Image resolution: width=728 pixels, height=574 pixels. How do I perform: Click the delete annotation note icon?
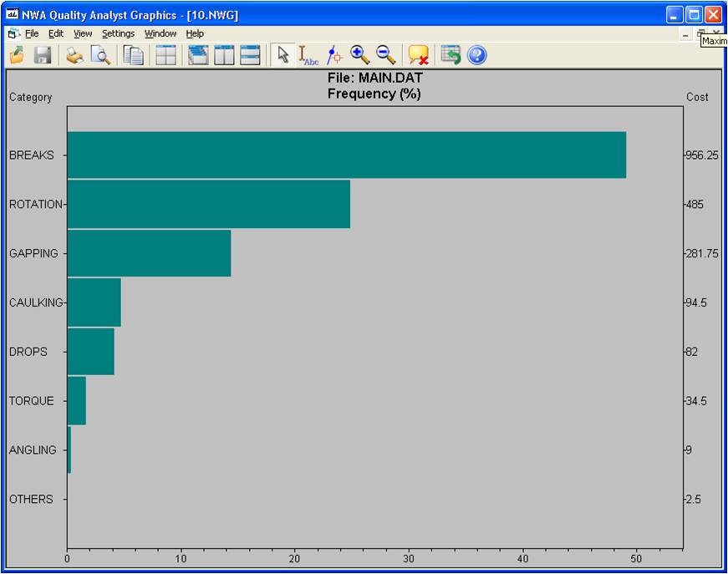[418, 55]
